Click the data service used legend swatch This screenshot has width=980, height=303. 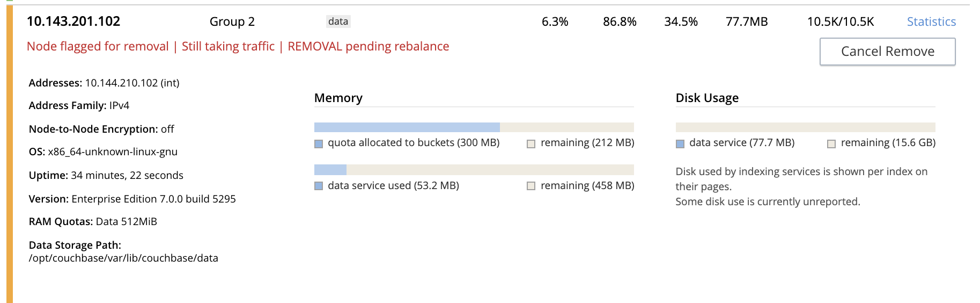point(319,186)
